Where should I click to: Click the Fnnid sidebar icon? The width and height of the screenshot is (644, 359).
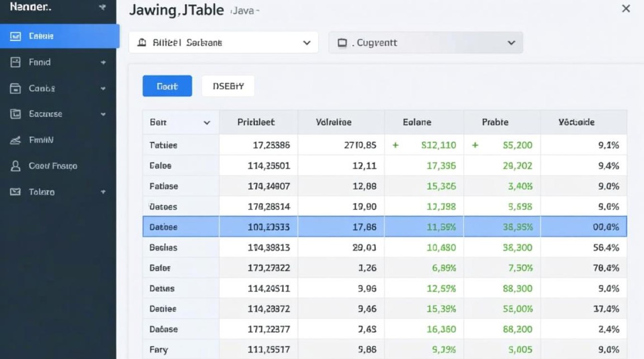pos(15,62)
